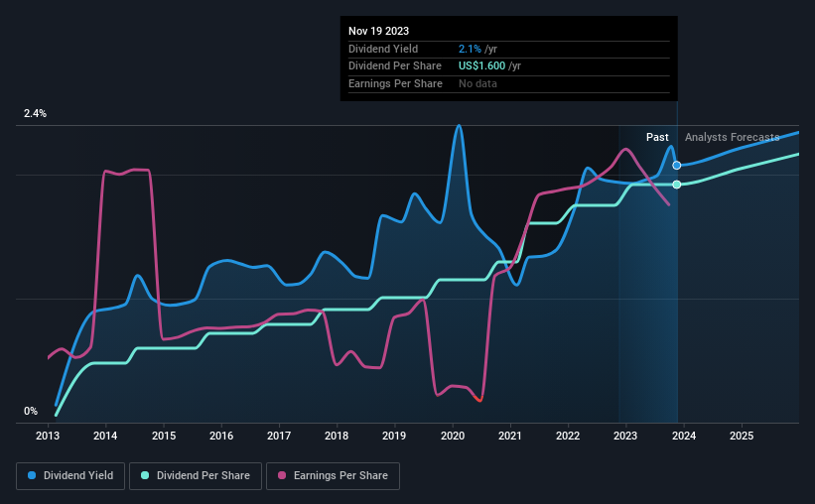
Task: Select the teal Dividend Per Share data point marker
Action: (677, 185)
